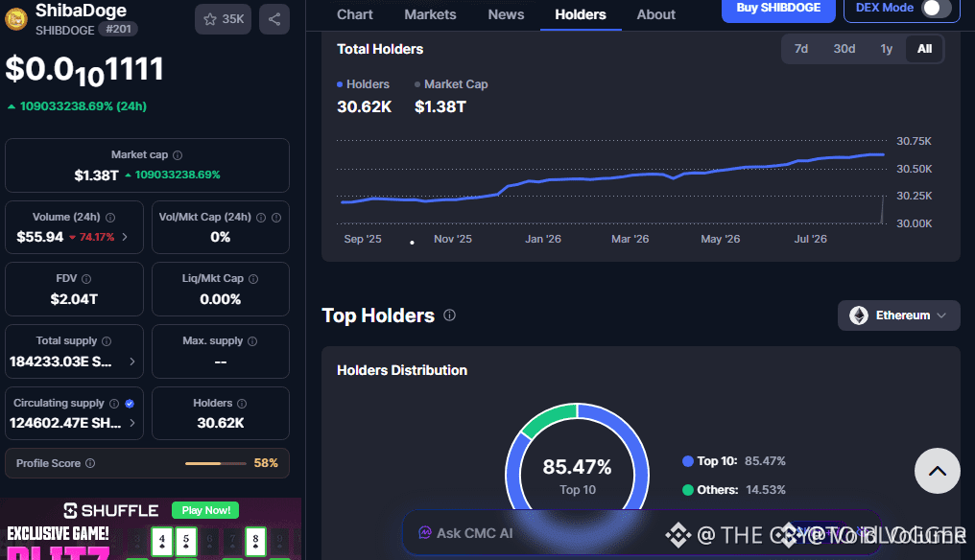Click the scroll-to-top arrow button

[937, 471]
